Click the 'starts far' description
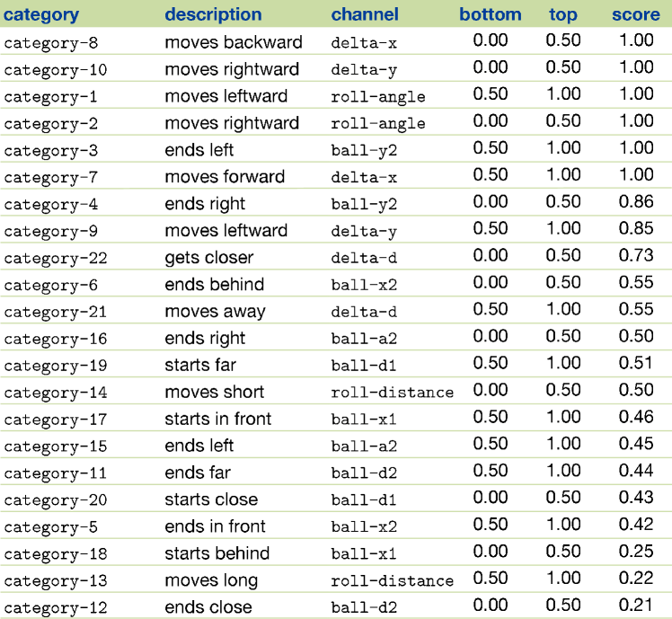 [200, 366]
